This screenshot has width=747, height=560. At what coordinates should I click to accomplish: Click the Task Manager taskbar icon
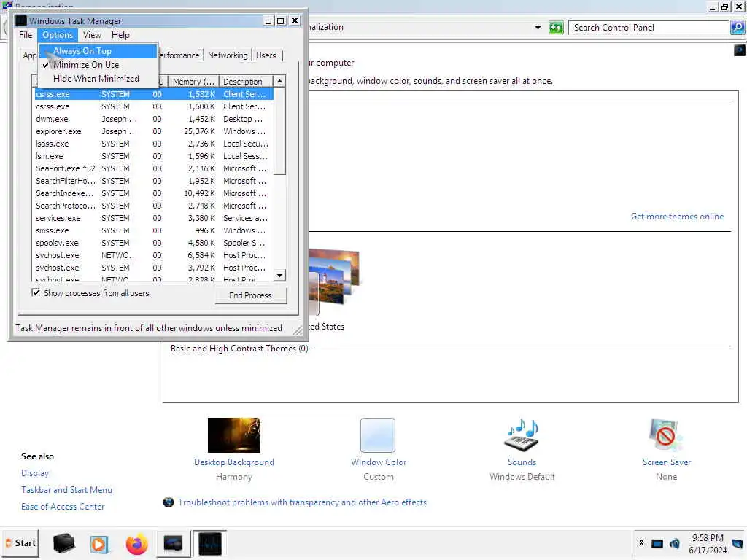pos(210,544)
